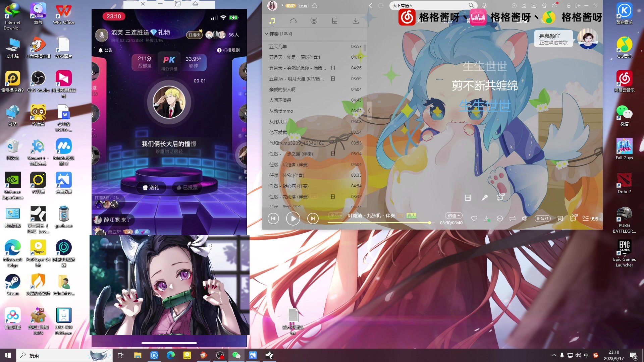The height and width of the screenshot is (362, 644).
Task: Switch to the radio broadcast tab
Action: click(x=314, y=21)
